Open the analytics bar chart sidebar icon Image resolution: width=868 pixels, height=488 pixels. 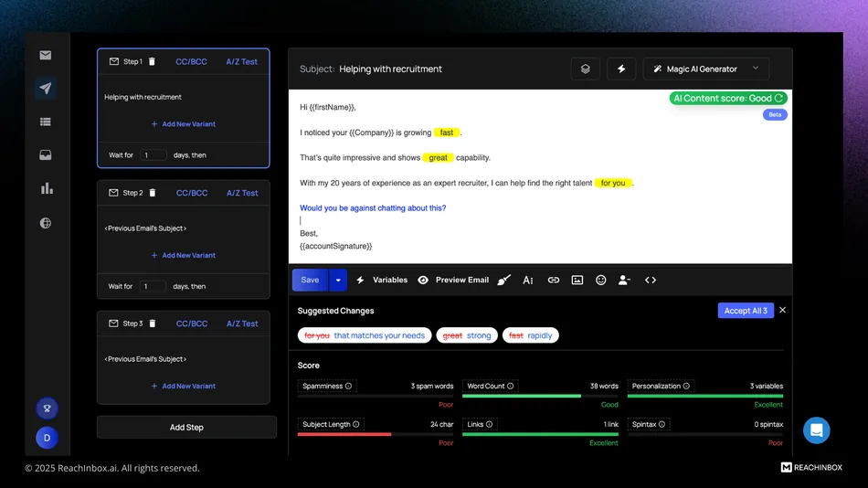pos(47,189)
